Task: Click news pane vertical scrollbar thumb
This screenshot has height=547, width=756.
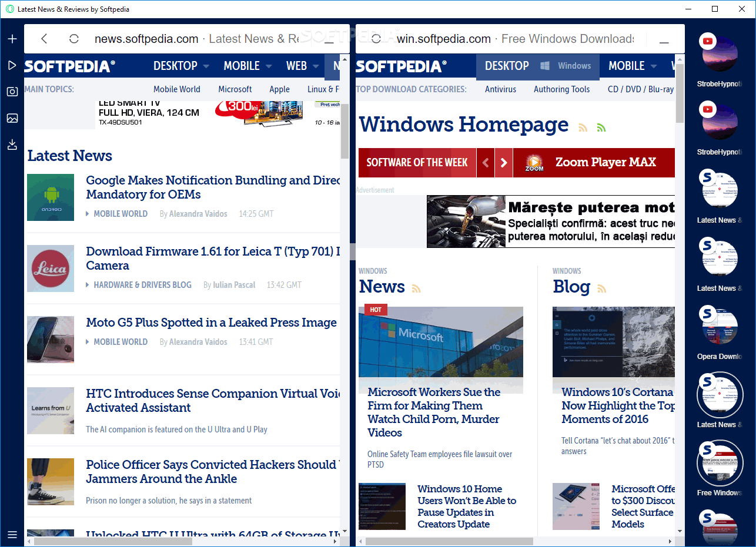Action: click(344, 131)
